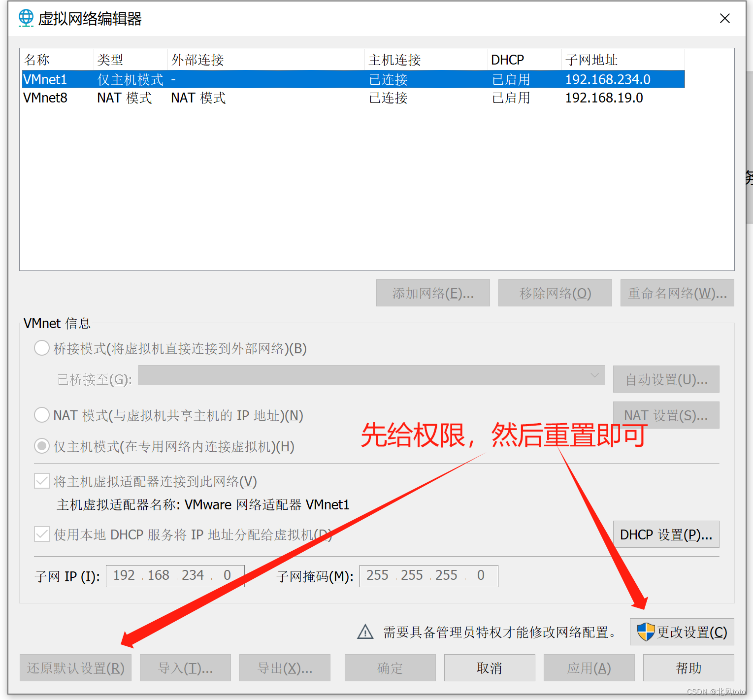This screenshot has width=753, height=700.
Task: Select the VMnet8 network row
Action: 353,98
